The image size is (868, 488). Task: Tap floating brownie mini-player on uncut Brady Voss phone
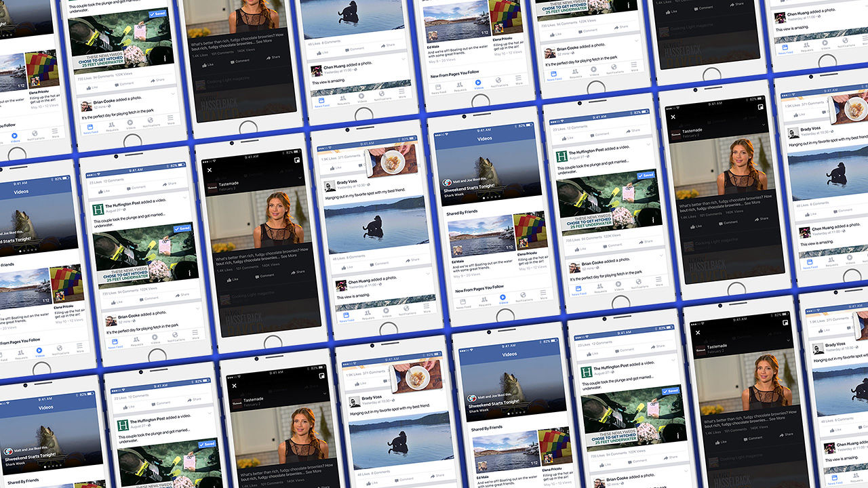tap(391, 160)
